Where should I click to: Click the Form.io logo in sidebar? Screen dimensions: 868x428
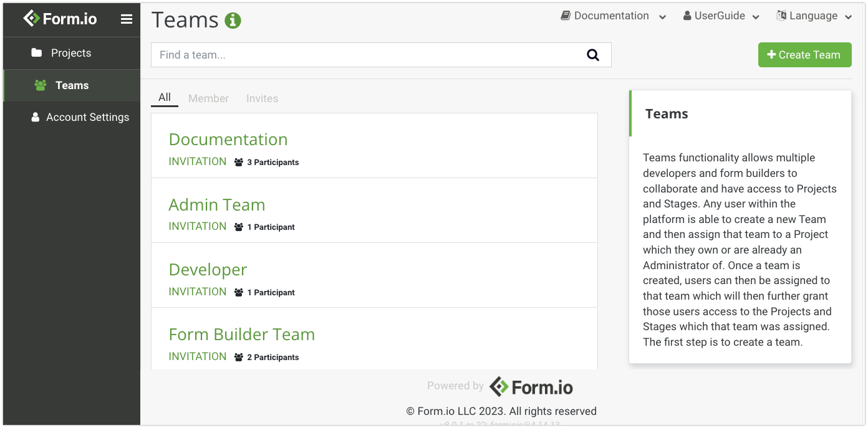pyautogui.click(x=60, y=19)
